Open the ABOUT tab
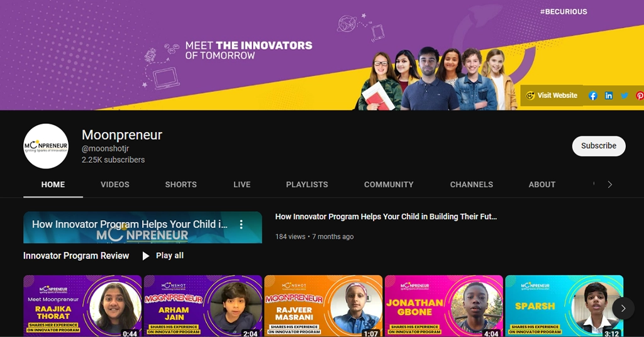This screenshot has height=337, width=644. click(541, 185)
